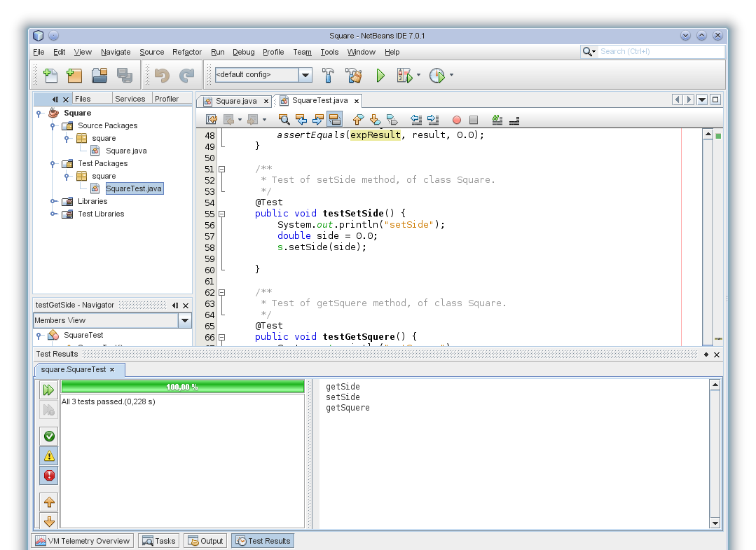This screenshot has width=756, height=550.
Task: Expand the Libraries node
Action: click(53, 202)
